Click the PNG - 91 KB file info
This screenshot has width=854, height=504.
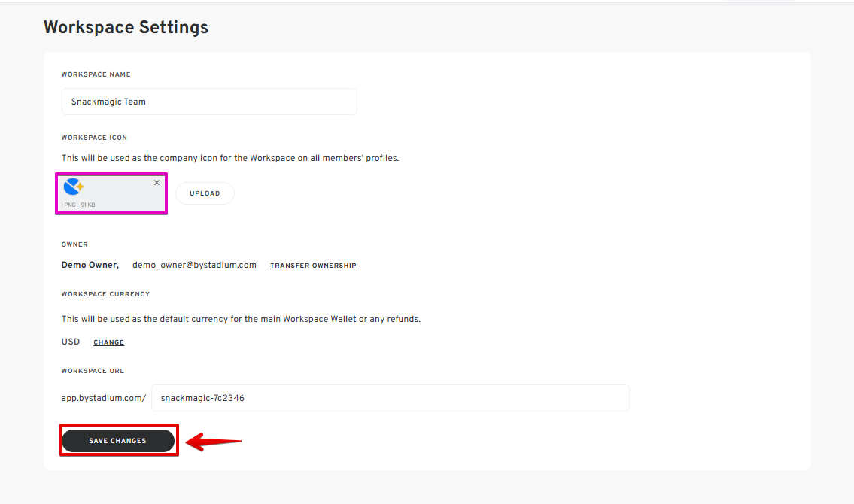tap(80, 205)
